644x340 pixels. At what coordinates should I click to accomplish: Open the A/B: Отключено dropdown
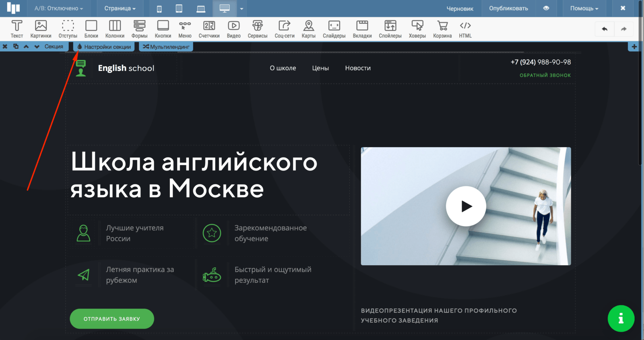[59, 8]
